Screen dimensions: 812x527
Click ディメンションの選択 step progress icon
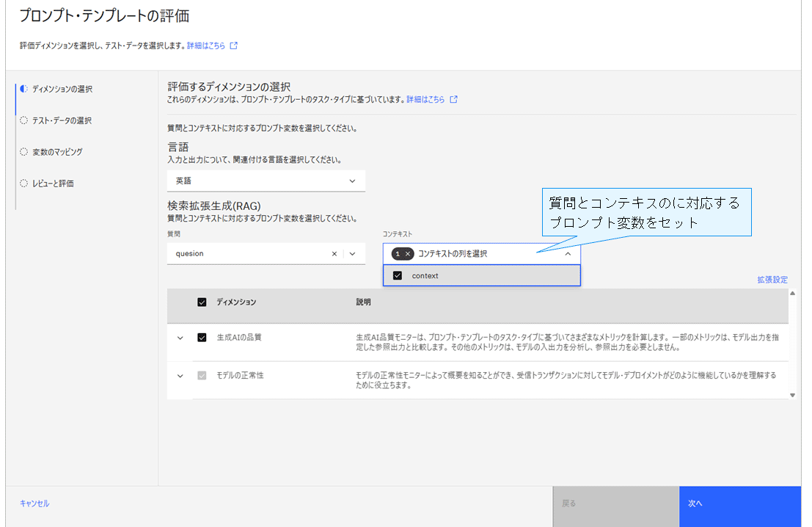tap(24, 89)
